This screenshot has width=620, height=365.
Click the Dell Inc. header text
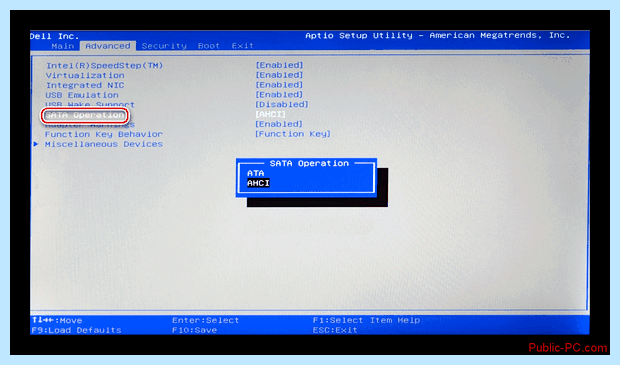tap(55, 36)
